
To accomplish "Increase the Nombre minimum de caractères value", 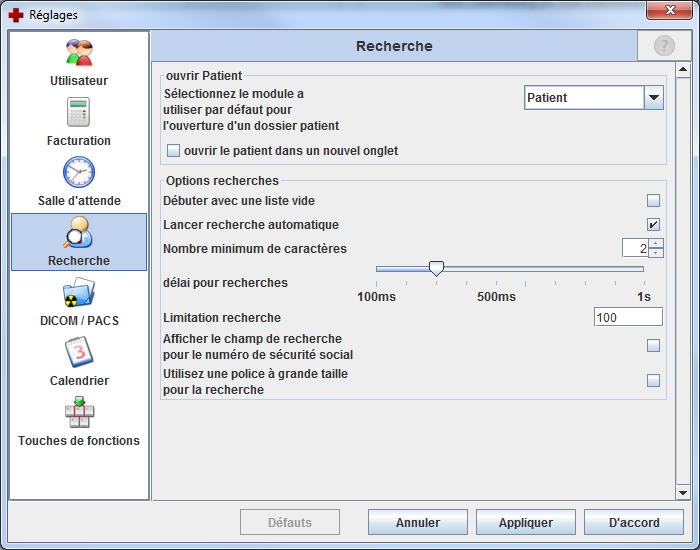I will point(656,243).
